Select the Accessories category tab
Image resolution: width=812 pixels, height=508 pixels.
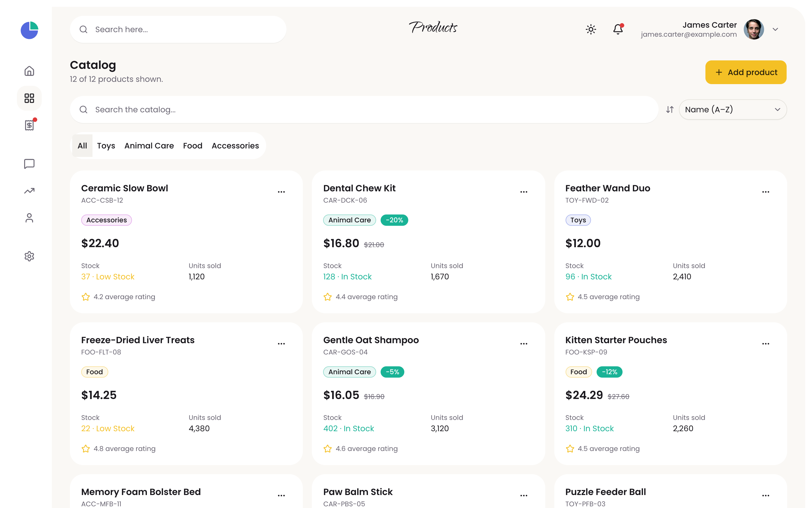[x=235, y=145]
